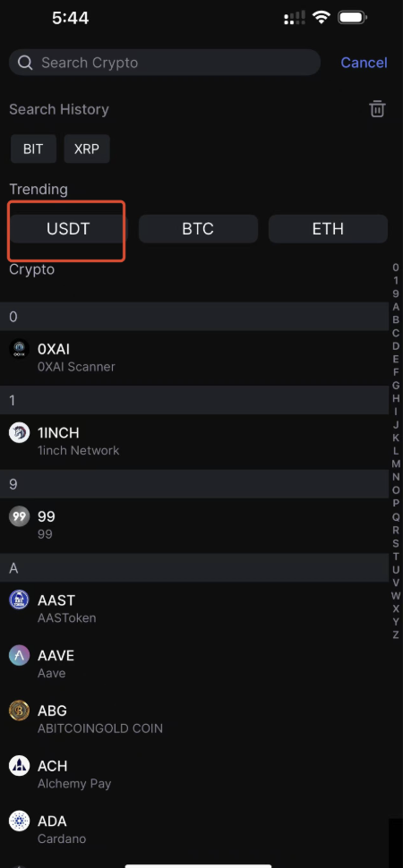Pick the AAST token logo
403x868 pixels.
20,600
